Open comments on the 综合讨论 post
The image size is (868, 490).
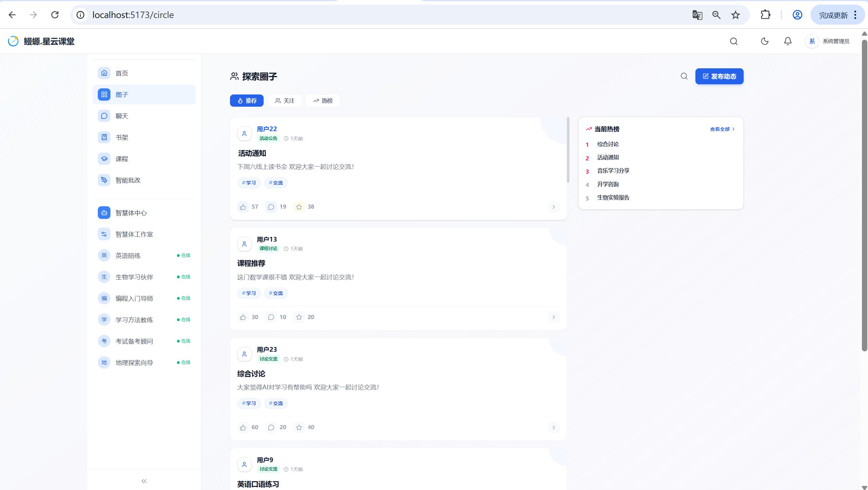[271, 427]
